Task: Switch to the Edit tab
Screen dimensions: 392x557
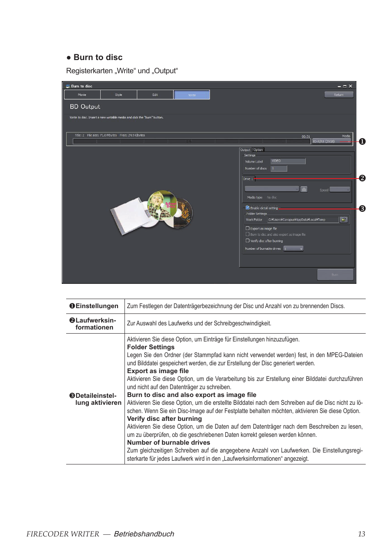Action: (155, 95)
